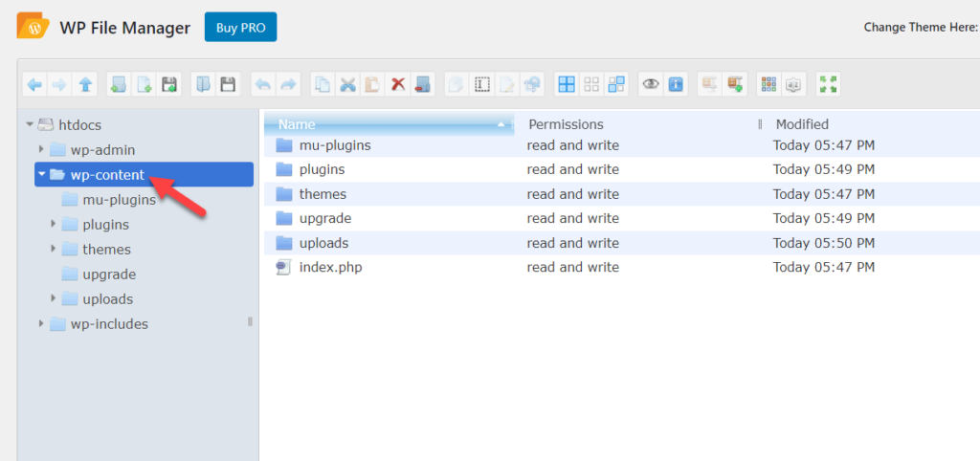
Task: Upload files with the floppy plus icon
Action: (x=168, y=84)
